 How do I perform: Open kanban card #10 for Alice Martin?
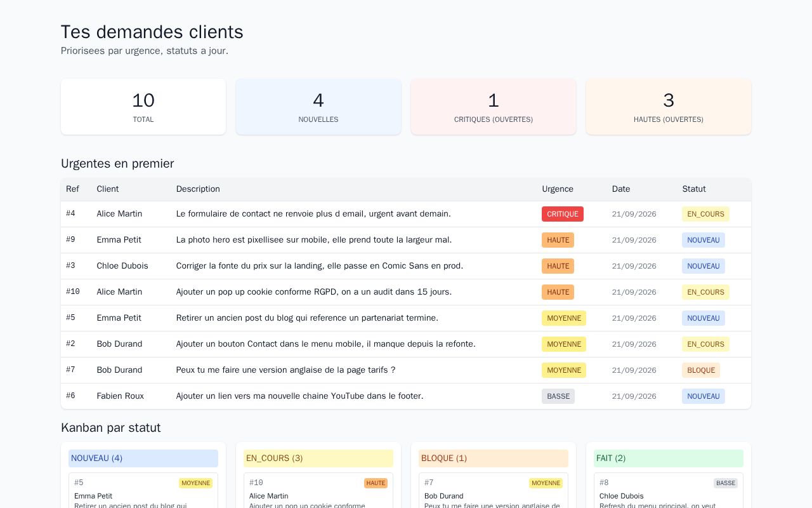point(318,491)
